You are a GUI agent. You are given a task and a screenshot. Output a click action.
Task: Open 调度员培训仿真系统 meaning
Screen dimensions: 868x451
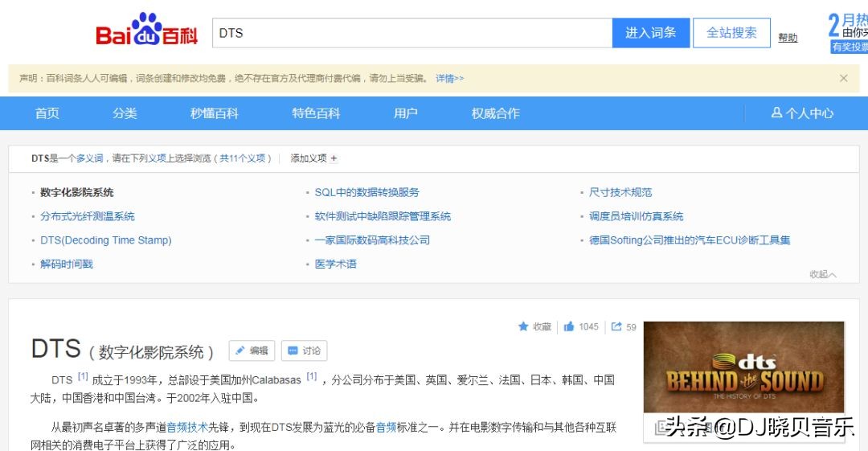pyautogui.click(x=636, y=216)
